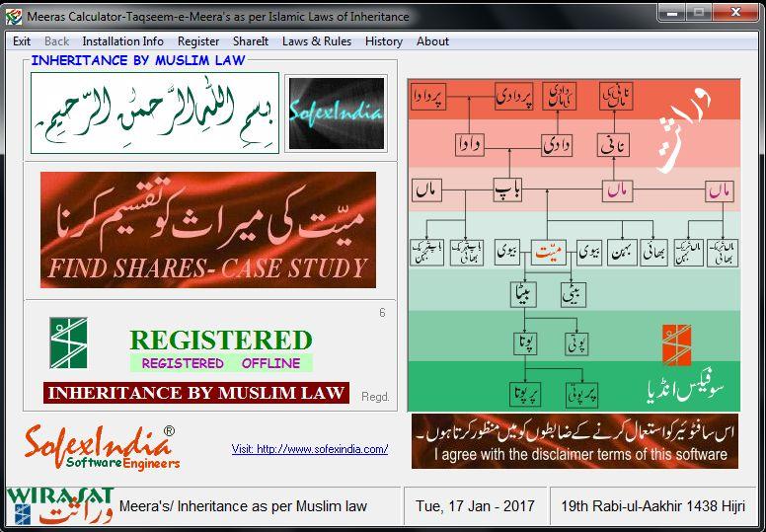Screen dimensions: 766x532
Task: Open the History menu
Action: click(383, 41)
